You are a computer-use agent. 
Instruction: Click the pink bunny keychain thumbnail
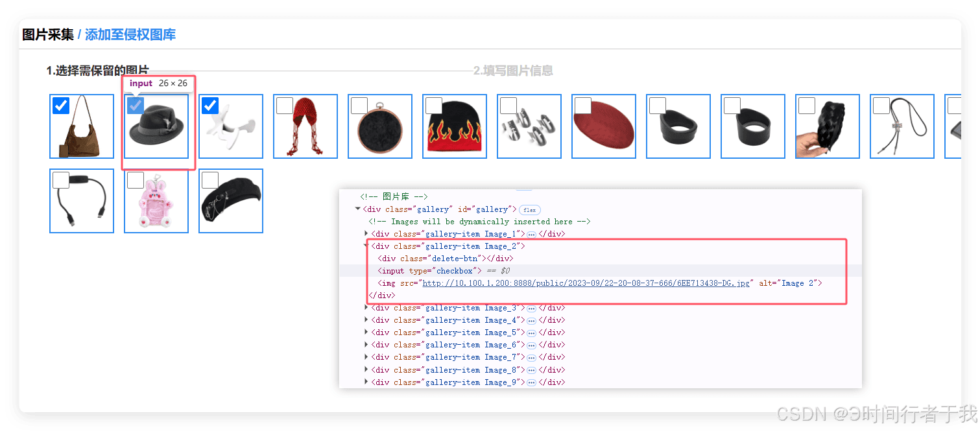(x=156, y=201)
